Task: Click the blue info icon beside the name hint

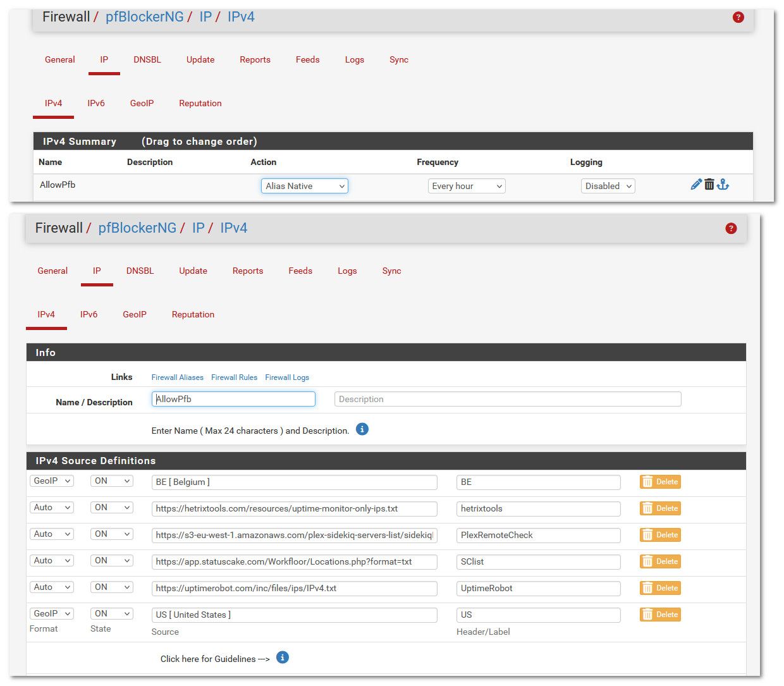Action: click(362, 429)
